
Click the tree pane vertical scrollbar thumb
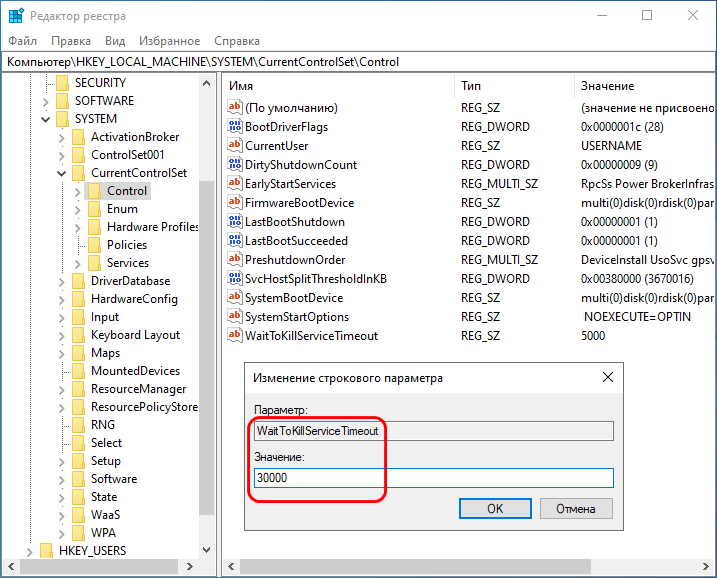[x=207, y=348]
